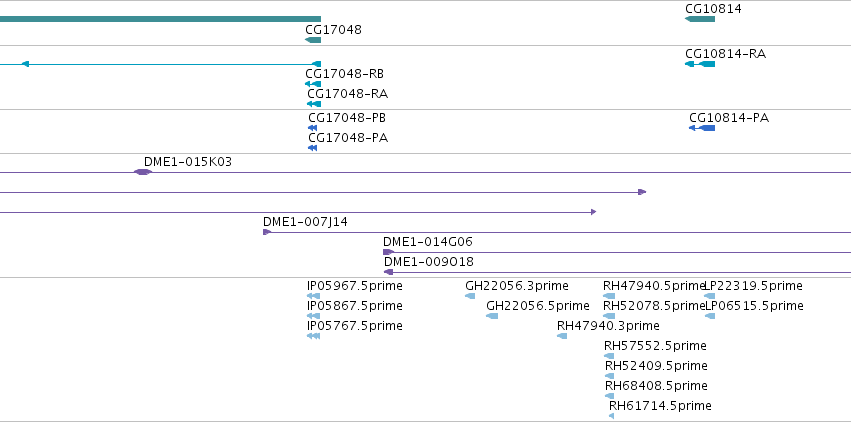The image size is (851, 422).
Task: Open the DME1-009O18 feature label
Action: pos(429,262)
